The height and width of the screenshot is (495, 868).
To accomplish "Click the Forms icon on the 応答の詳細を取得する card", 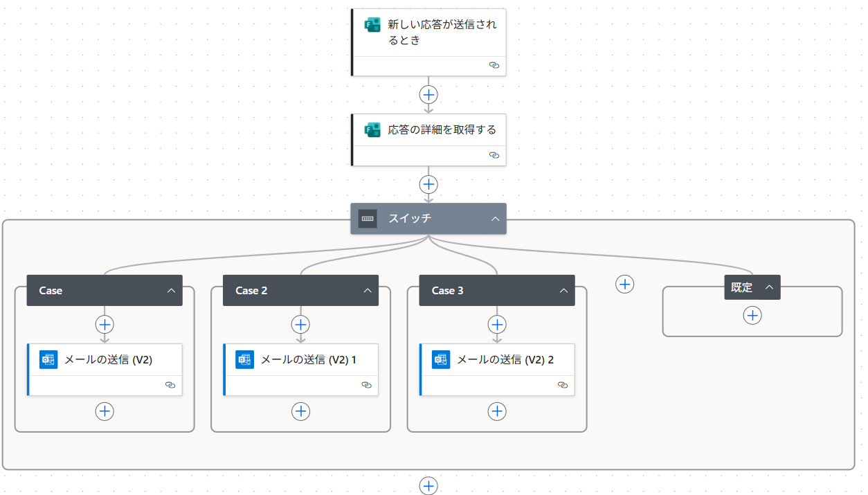I will pos(372,130).
